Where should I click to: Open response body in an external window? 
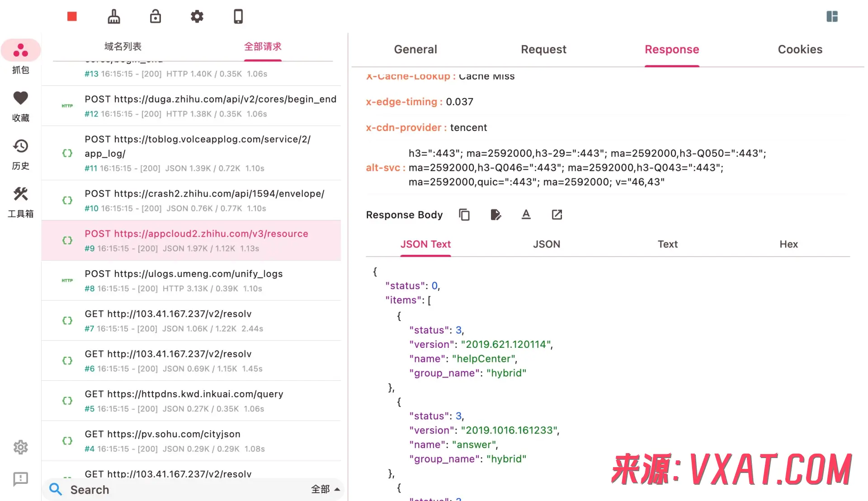coord(557,215)
